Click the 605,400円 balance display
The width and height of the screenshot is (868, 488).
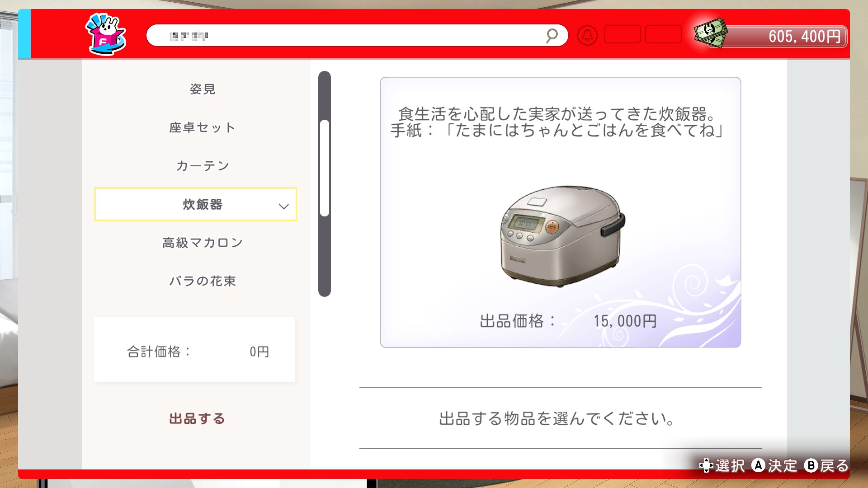(785, 36)
